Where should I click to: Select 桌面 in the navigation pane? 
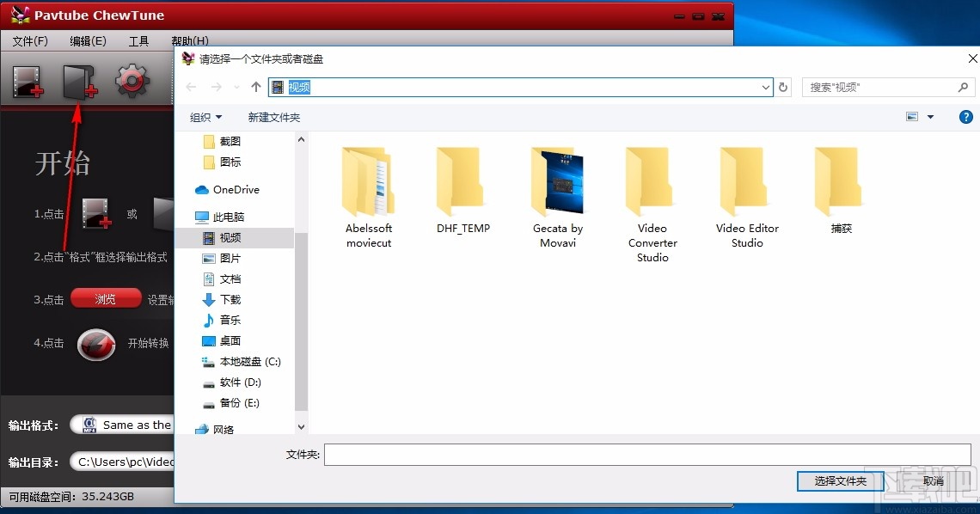222,340
